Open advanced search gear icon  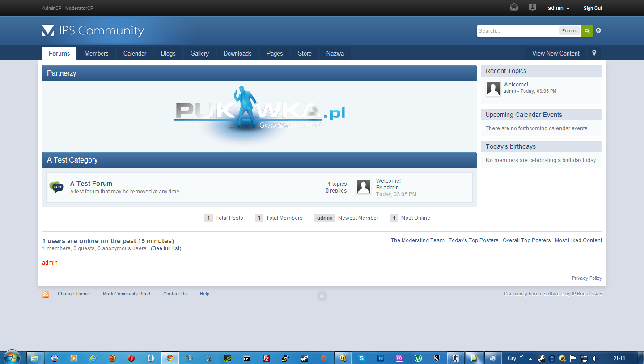598,30
